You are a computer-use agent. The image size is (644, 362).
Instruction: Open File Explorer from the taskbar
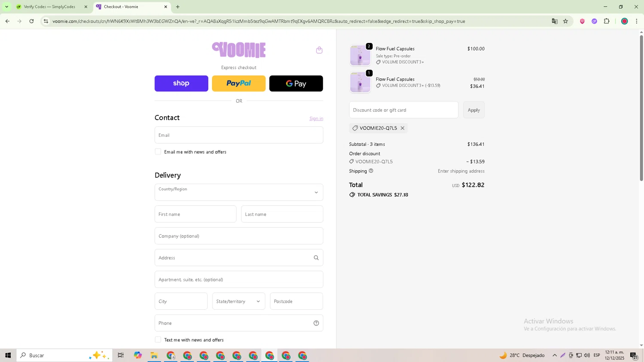click(x=154, y=355)
